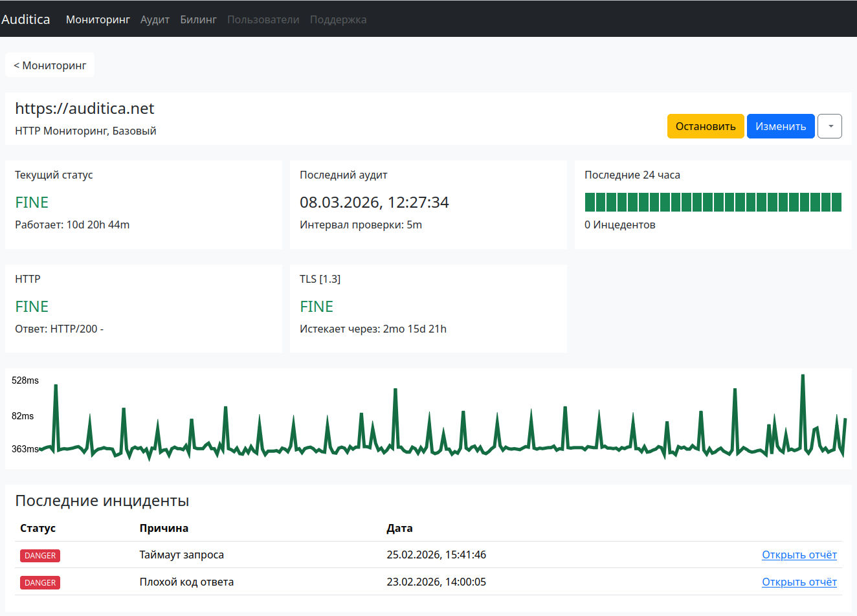Click DANGER badge on bad response code row

(x=40, y=582)
